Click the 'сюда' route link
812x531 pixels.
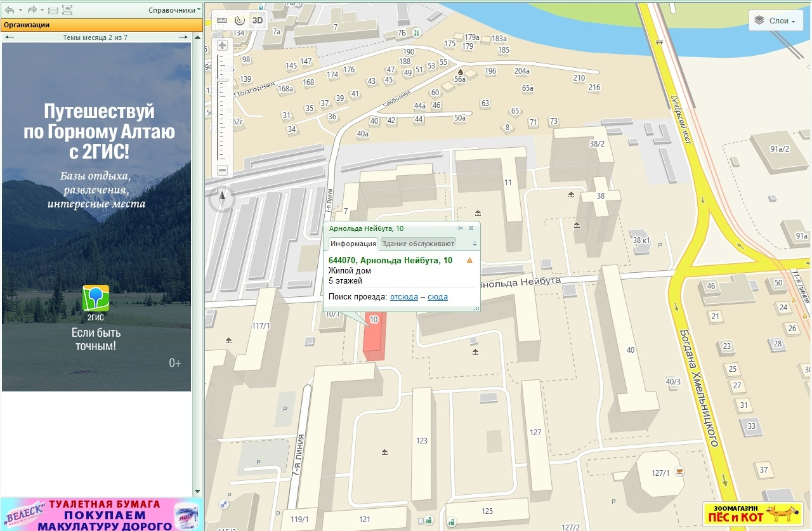[437, 297]
